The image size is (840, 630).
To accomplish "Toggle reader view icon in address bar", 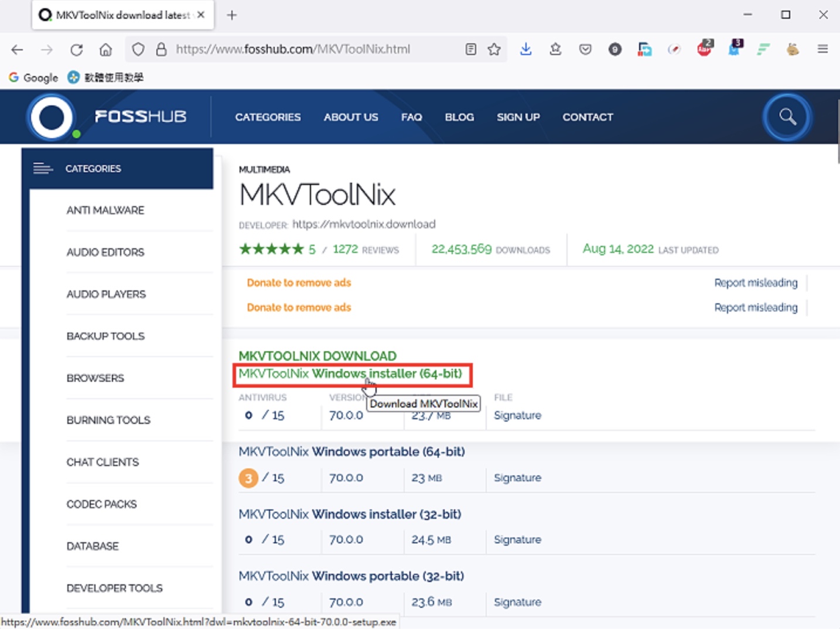I will pyautogui.click(x=471, y=50).
